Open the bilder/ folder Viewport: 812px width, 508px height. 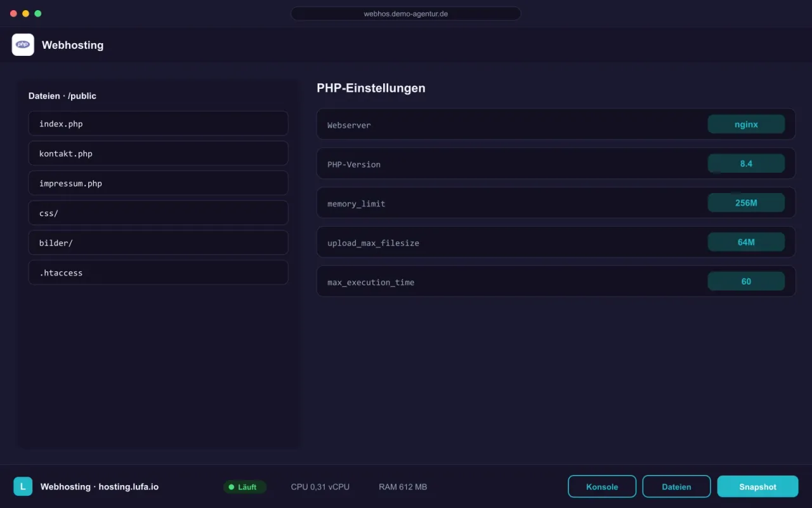[x=158, y=243]
